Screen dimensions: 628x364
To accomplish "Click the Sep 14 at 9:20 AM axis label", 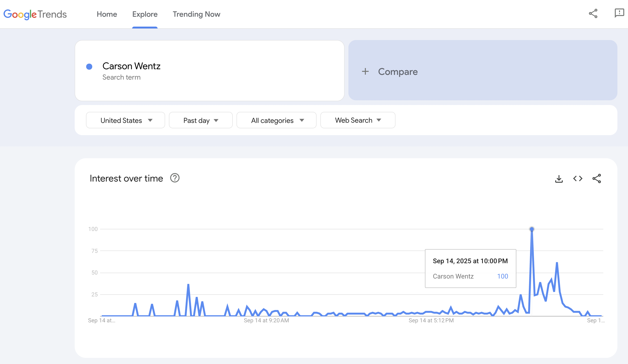I will click(266, 320).
